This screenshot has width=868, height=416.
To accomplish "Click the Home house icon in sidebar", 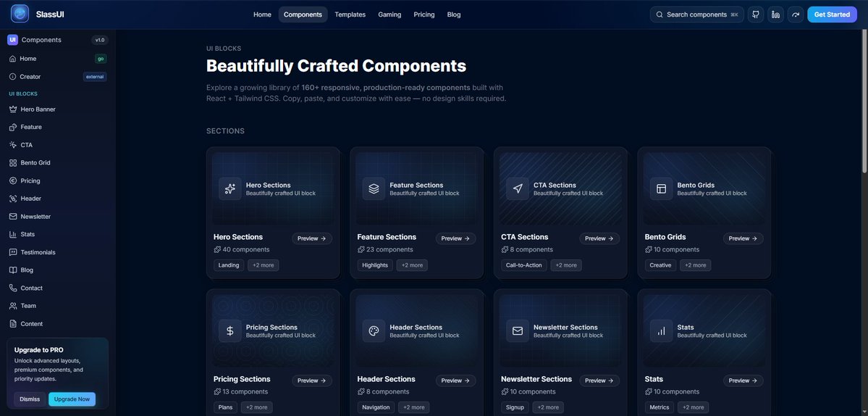I will coord(13,59).
